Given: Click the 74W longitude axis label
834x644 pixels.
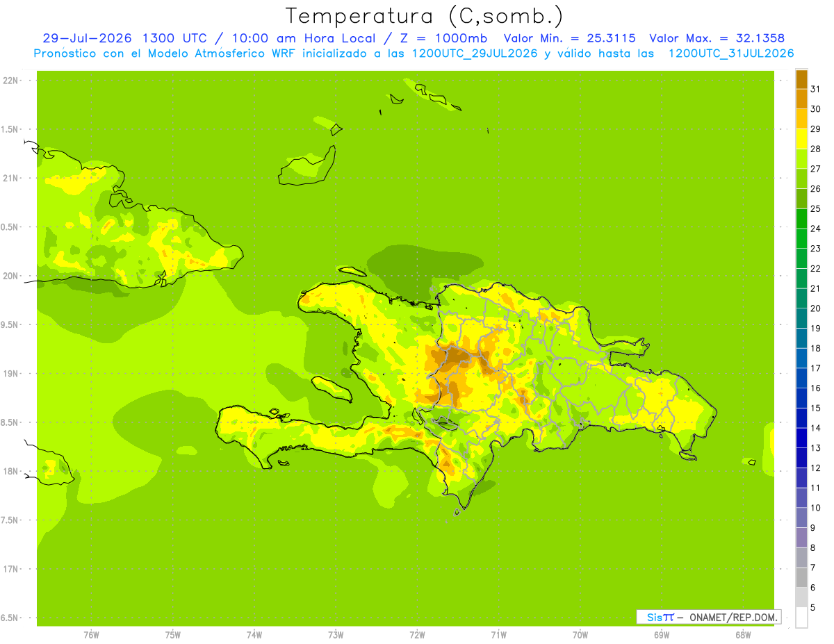Looking at the screenshot, I should pos(254,635).
